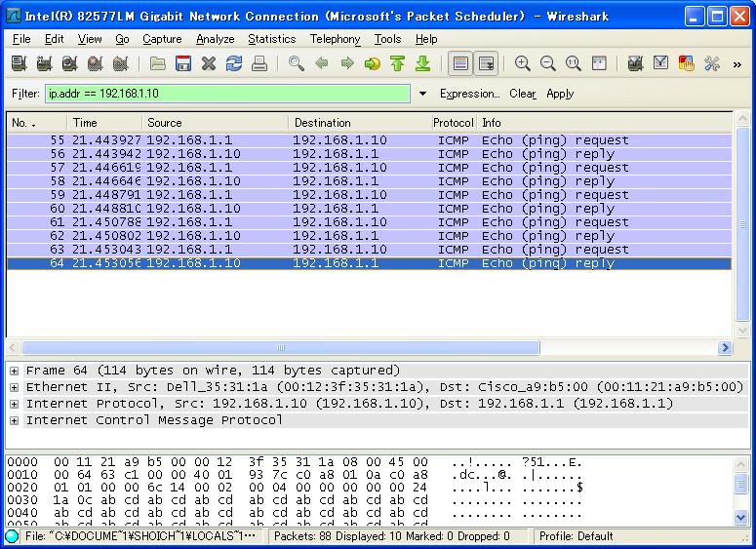The width and height of the screenshot is (756, 549).
Task: Sort packets by No. column
Action: pos(37,123)
